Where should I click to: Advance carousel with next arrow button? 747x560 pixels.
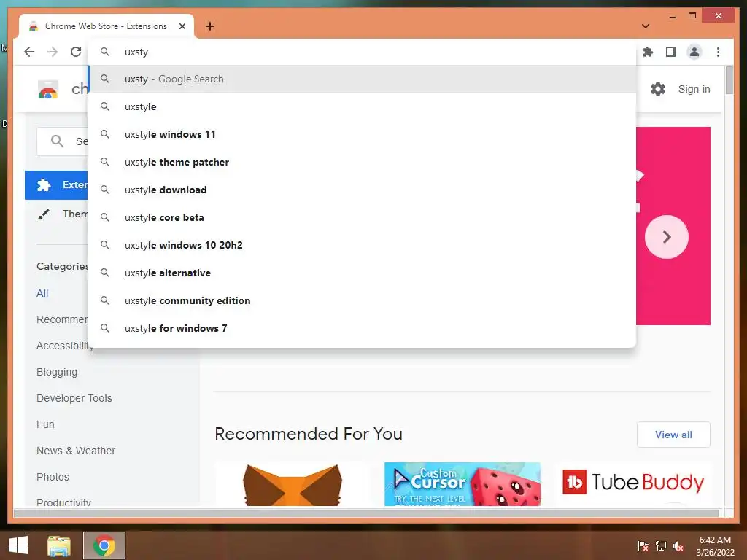pyautogui.click(x=667, y=237)
